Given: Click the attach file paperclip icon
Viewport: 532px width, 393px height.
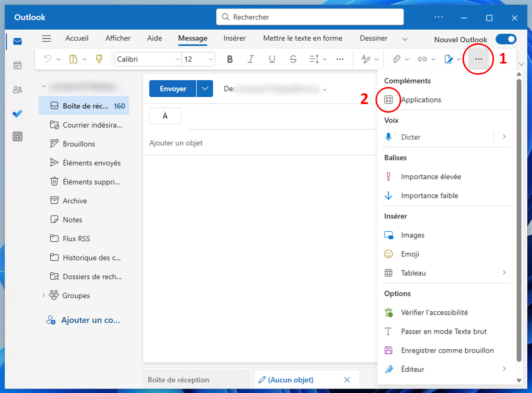Looking at the screenshot, I should pyautogui.click(x=396, y=59).
